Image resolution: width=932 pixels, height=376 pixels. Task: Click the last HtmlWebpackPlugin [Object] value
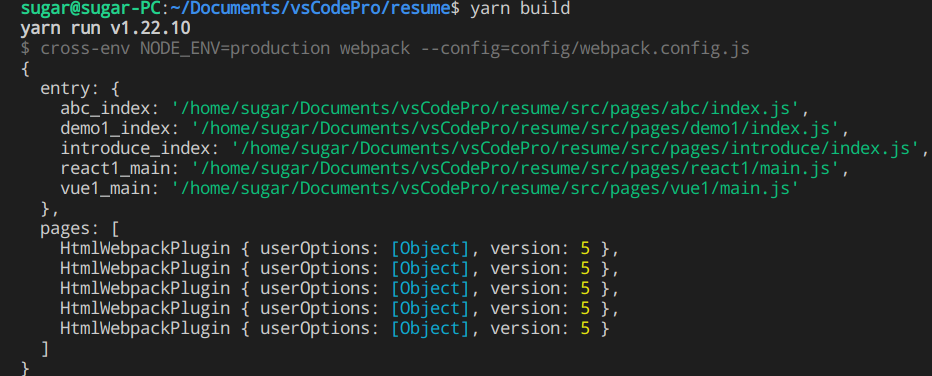tap(430, 328)
